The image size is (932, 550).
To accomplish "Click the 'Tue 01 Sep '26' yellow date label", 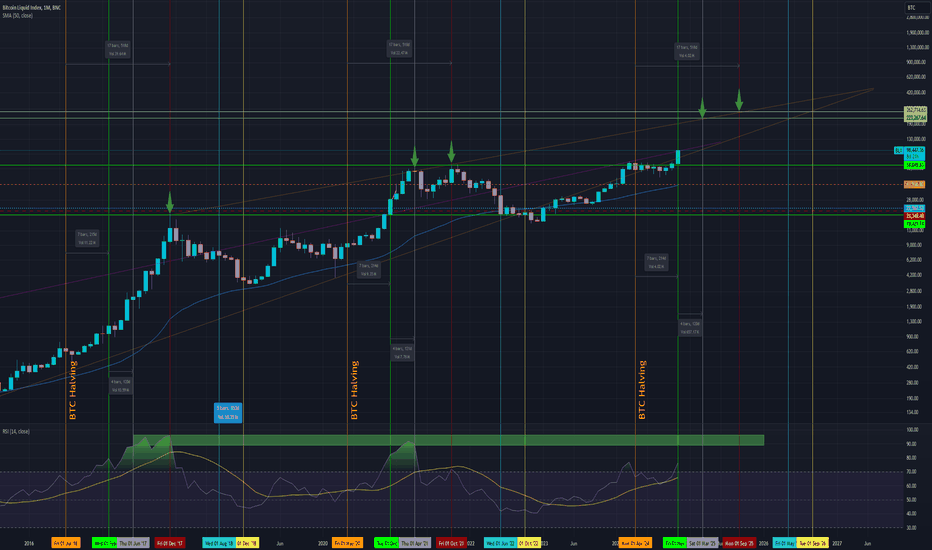I will point(813,543).
